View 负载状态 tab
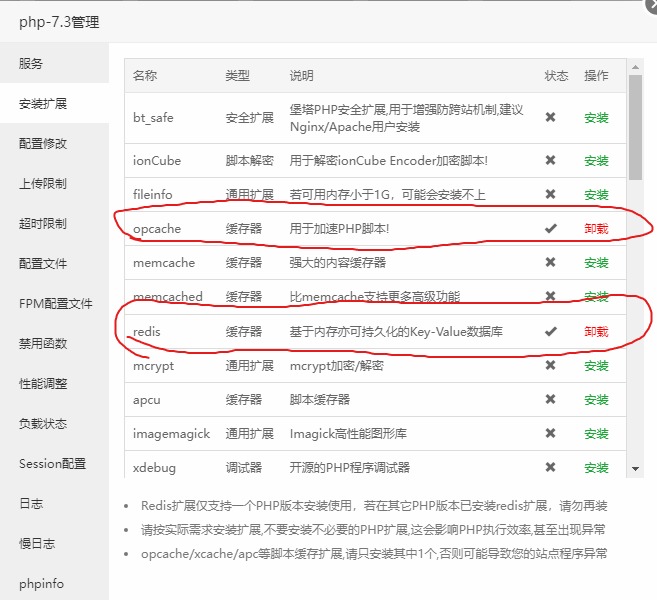657x600 pixels. click(54, 424)
